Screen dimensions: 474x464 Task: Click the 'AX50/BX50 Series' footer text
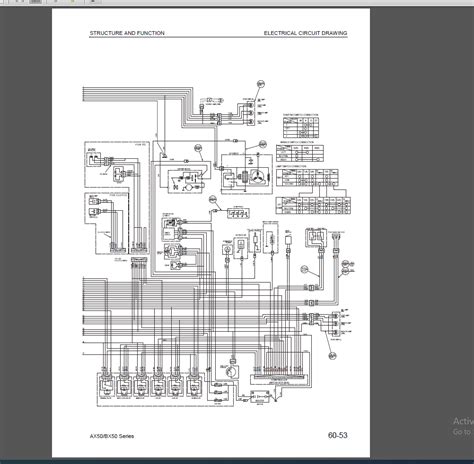coord(112,436)
